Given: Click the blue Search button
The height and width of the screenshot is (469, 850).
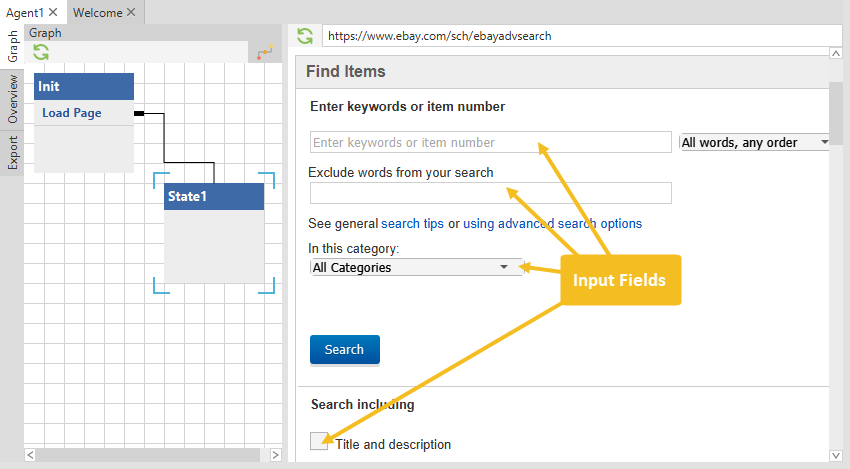Looking at the screenshot, I should (x=345, y=350).
